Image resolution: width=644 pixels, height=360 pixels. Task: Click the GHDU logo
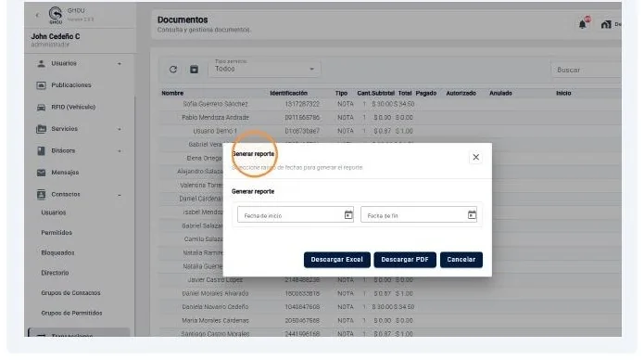pyautogui.click(x=56, y=15)
